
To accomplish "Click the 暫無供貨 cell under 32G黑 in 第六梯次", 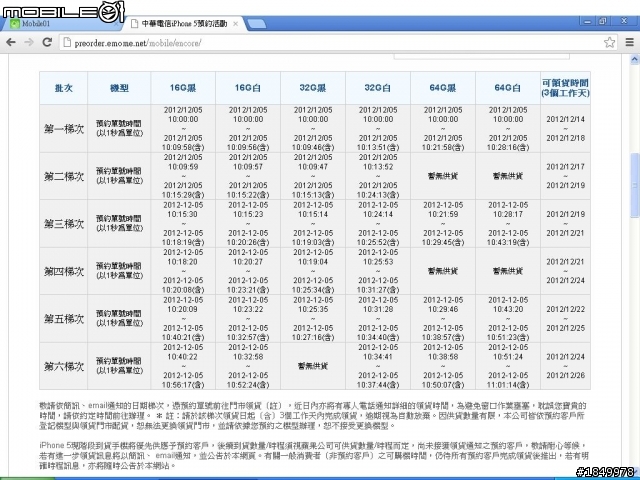I will [x=313, y=366].
